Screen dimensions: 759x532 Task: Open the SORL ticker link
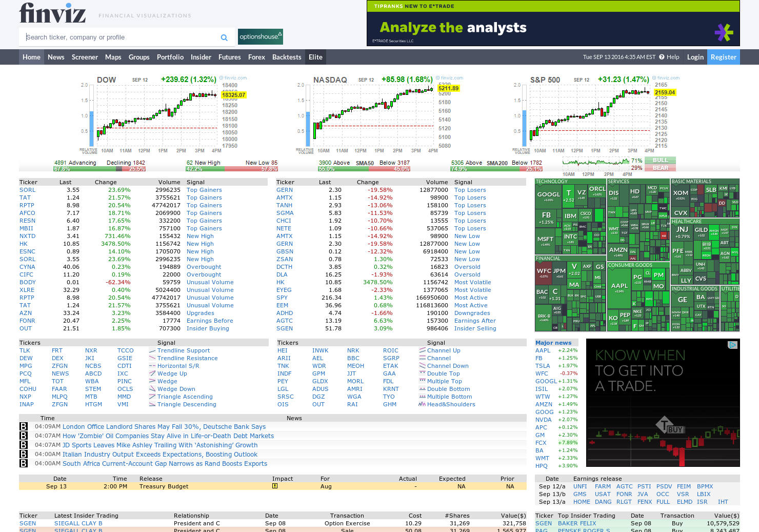tap(27, 190)
